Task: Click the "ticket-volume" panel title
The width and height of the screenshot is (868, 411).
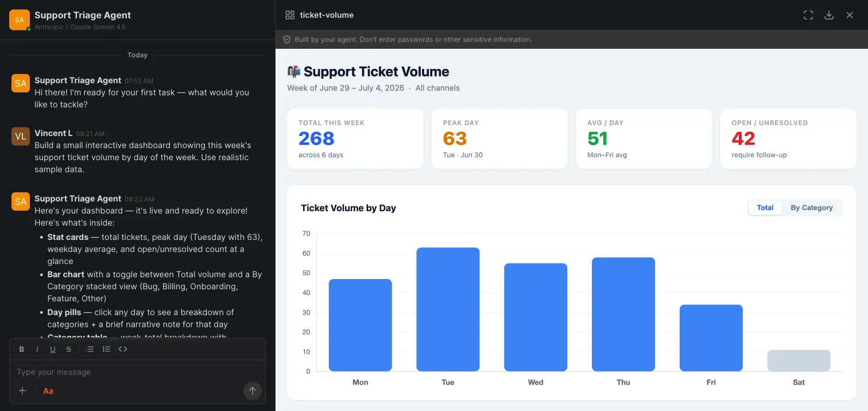Action: [327, 15]
